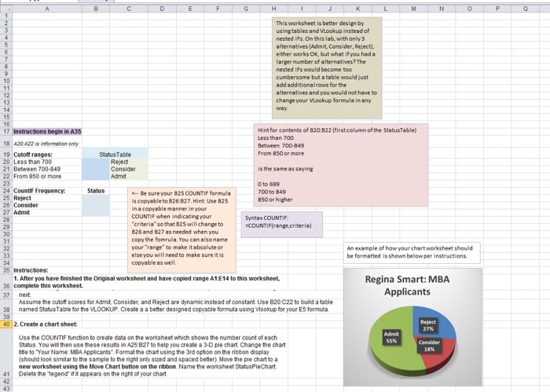Click row 41 text 'Use the COUNTIF function'
This screenshot has width=550, height=392.
tap(152, 356)
